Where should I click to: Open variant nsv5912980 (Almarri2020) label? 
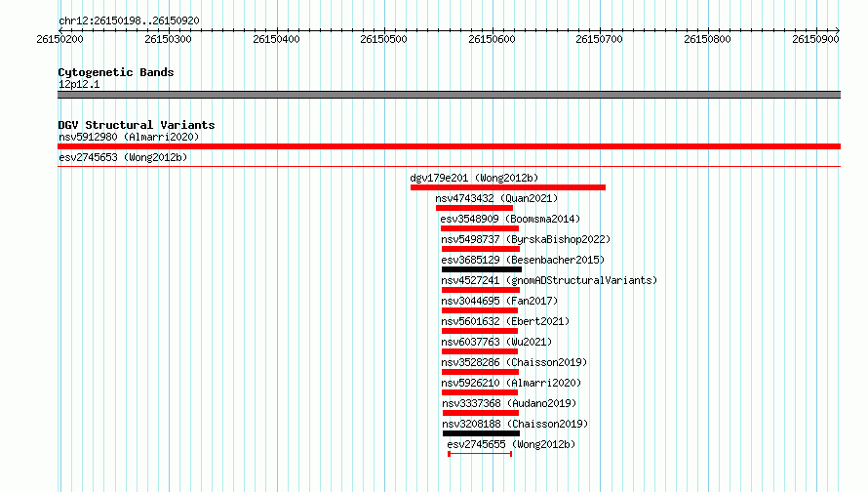(x=129, y=137)
